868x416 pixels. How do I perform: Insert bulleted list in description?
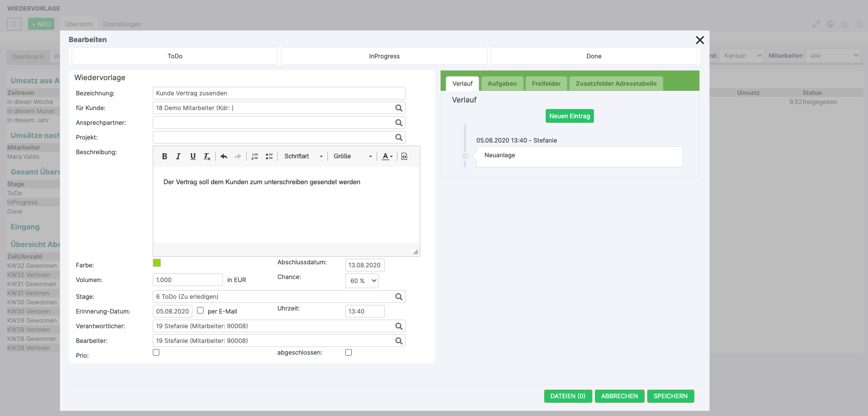[269, 156]
